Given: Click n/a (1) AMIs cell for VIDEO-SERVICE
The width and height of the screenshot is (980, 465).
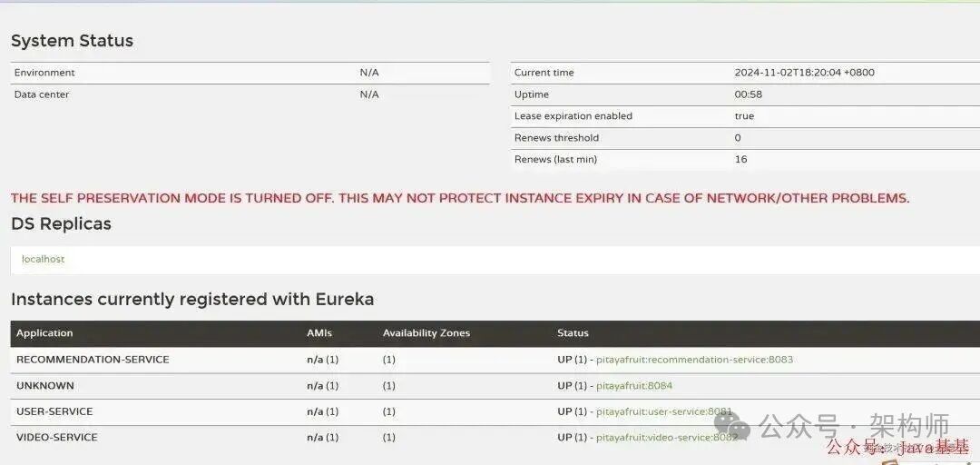Looking at the screenshot, I should click(x=322, y=437).
